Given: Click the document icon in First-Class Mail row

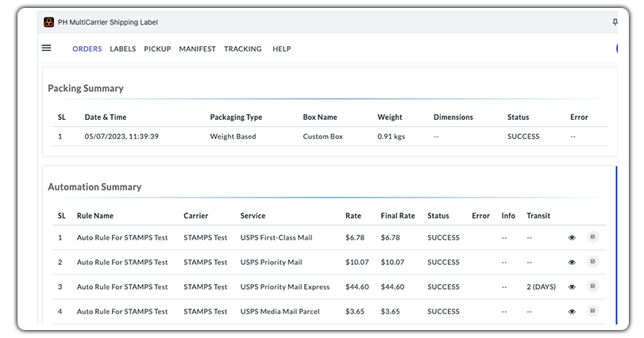Looking at the screenshot, I should point(592,236).
